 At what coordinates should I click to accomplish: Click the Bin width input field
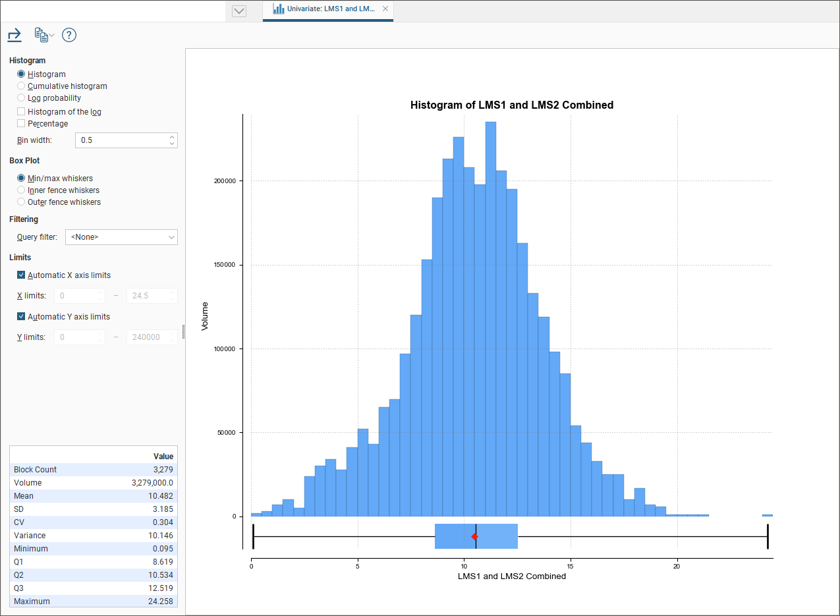(121, 140)
